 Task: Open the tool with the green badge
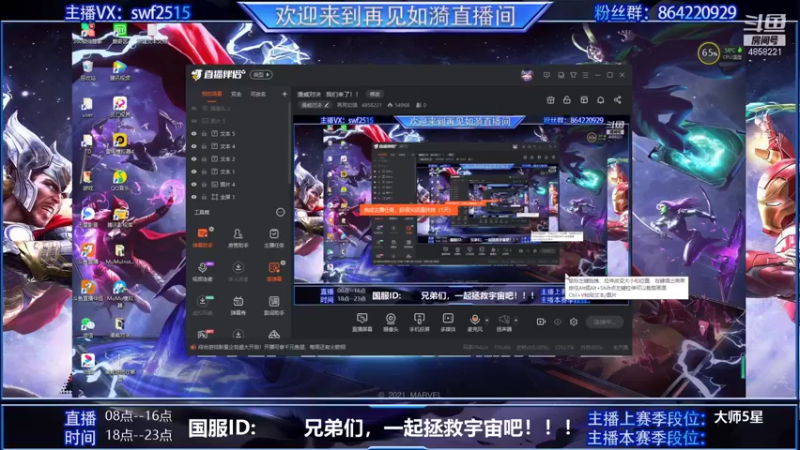(x=203, y=305)
